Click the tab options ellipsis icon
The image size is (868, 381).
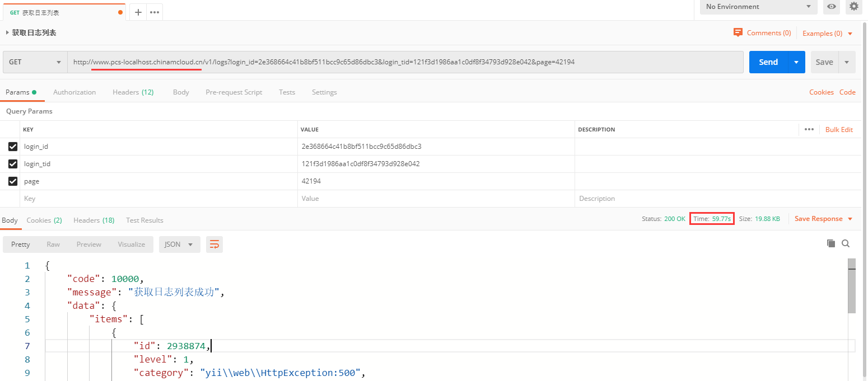[155, 12]
